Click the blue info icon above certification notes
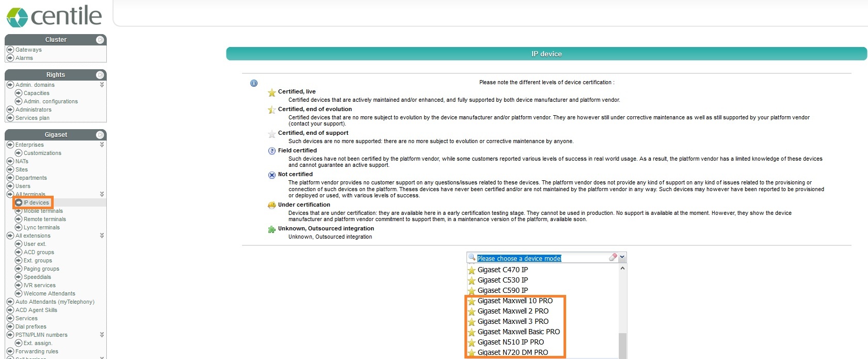Screen dimensions: 868x359 click(x=254, y=83)
